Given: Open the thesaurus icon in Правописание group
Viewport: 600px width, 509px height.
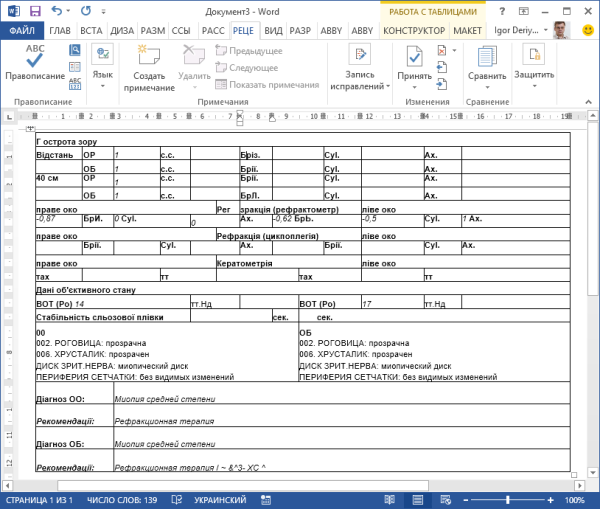Looking at the screenshot, I should click(75, 67).
